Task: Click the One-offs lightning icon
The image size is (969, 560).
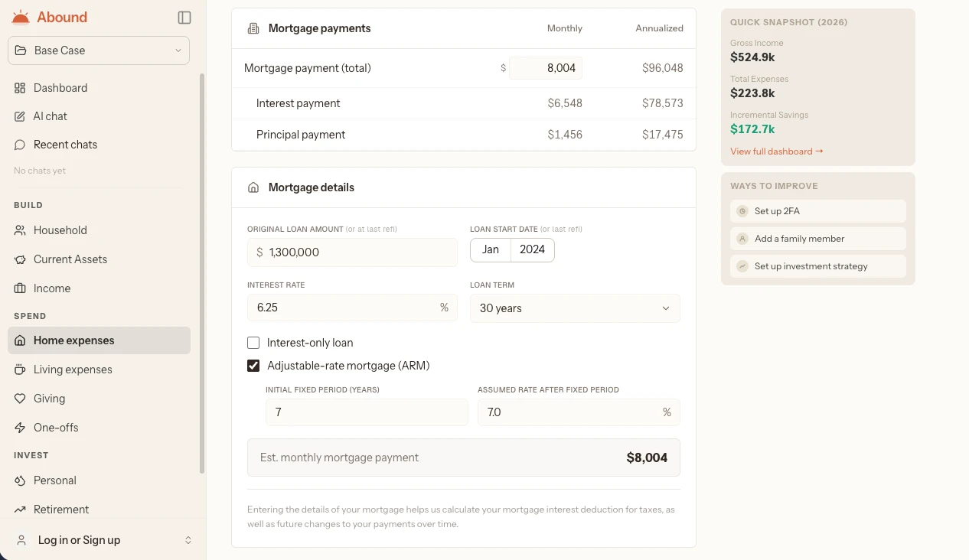Action: tap(20, 428)
